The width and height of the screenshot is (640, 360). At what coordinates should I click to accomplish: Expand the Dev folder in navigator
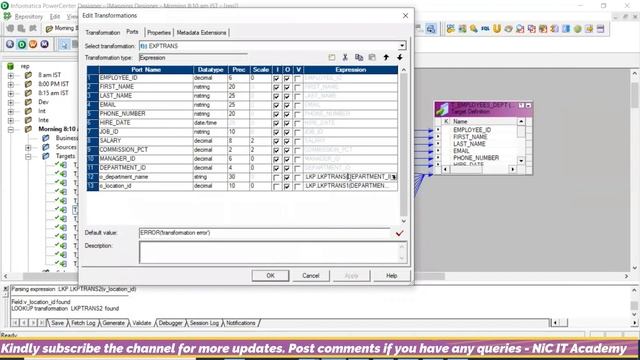pyautogui.click(x=11, y=102)
